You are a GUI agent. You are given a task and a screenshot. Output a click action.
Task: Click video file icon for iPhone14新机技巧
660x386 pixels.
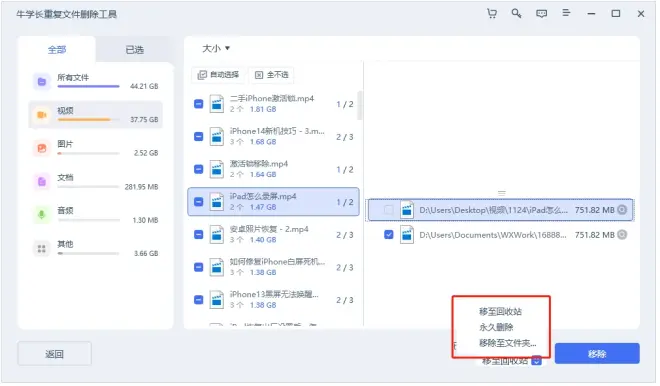coord(217,136)
